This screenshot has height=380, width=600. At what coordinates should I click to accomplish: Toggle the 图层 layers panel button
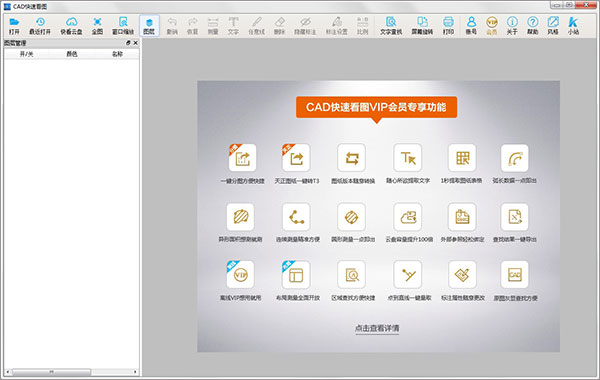(149, 26)
